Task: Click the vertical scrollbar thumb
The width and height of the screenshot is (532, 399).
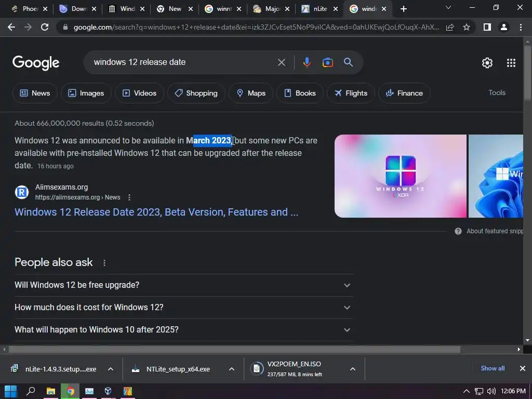Action: coord(528,72)
